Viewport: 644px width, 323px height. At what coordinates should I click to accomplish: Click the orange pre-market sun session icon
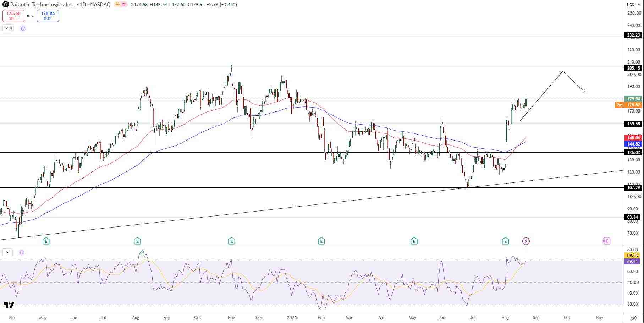click(117, 4)
